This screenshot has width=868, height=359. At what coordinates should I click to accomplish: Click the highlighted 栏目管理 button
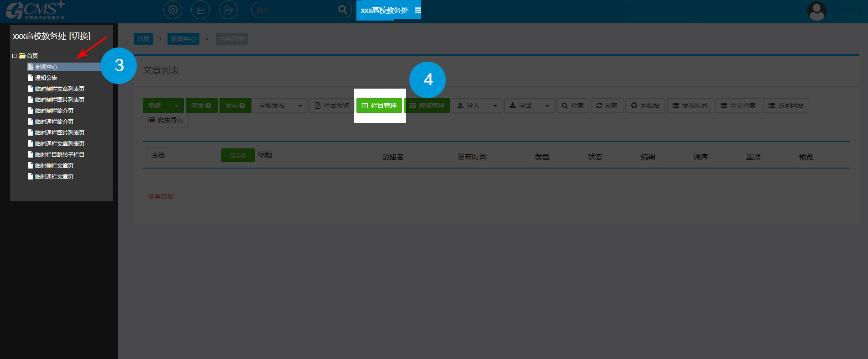379,106
